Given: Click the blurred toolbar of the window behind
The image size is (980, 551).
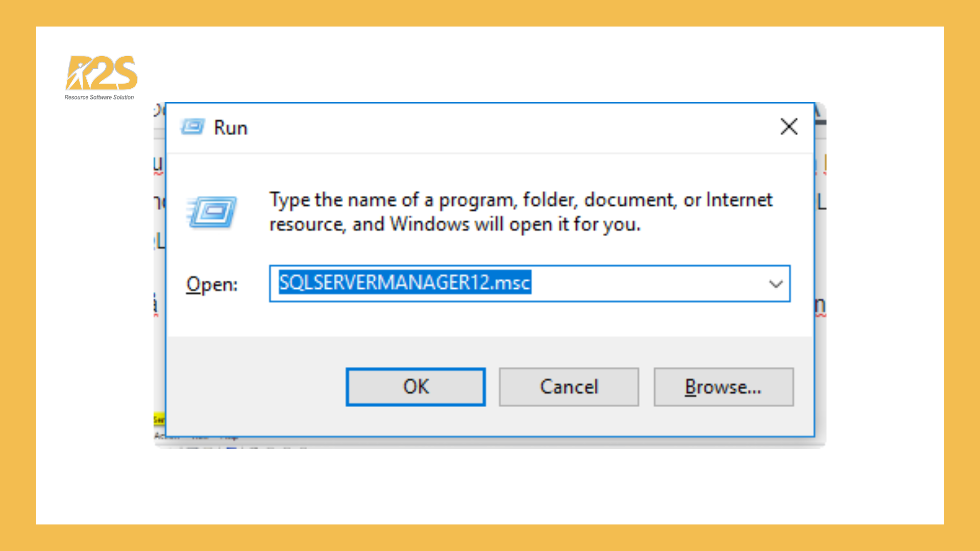Looking at the screenshot, I should [x=230, y=449].
